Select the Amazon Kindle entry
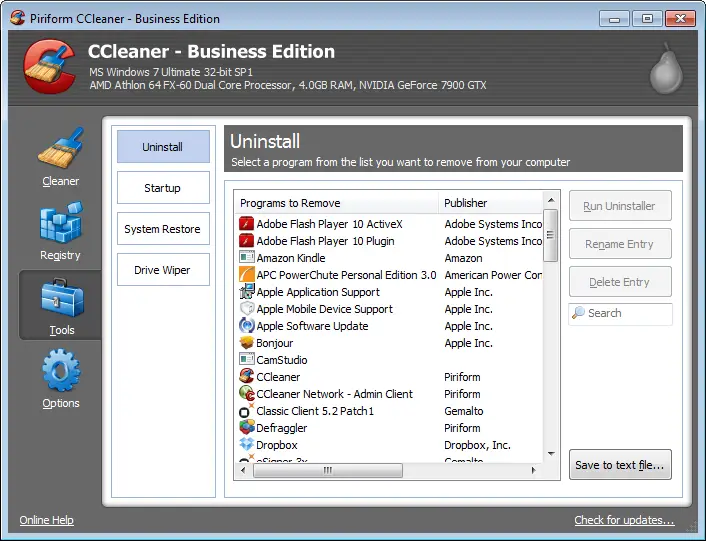Screen dimensions: 706x541 (x=389, y=258)
